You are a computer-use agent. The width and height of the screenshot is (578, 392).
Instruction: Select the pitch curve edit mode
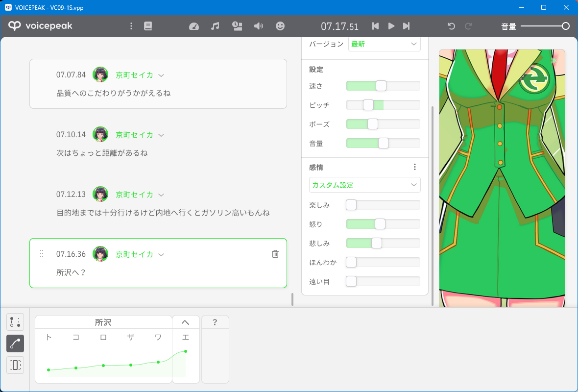click(x=15, y=343)
